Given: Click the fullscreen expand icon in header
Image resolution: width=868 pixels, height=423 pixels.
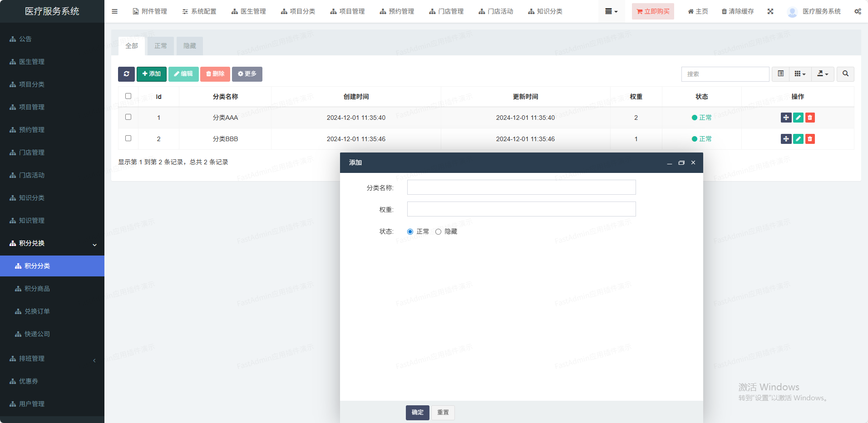Looking at the screenshot, I should (x=770, y=11).
